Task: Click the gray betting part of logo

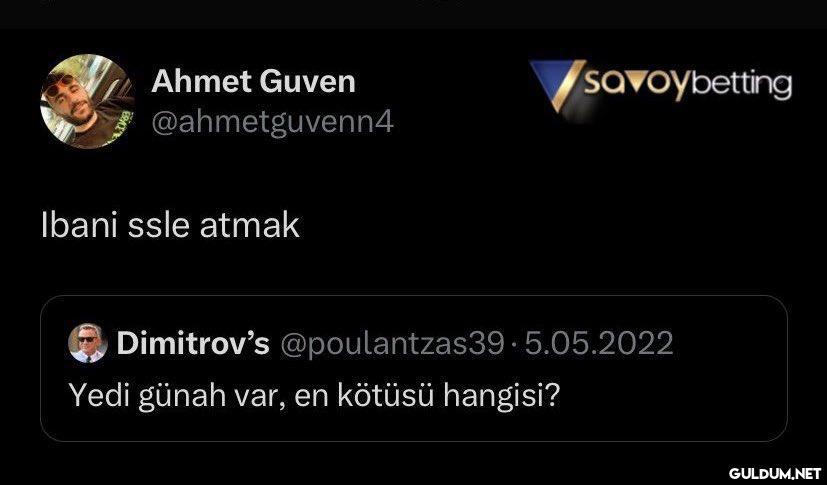Action: pyautogui.click(x=742, y=85)
